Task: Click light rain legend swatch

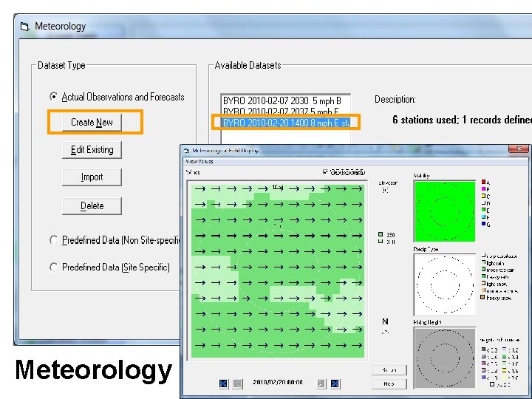Action: click(483, 262)
